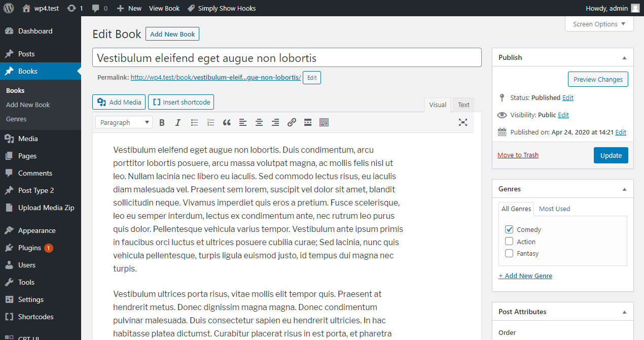Click into the book title field
The image size is (644, 340).
[287, 57]
